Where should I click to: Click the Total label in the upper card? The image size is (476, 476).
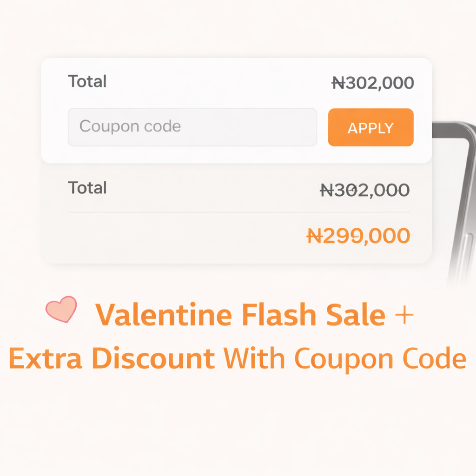click(x=87, y=81)
